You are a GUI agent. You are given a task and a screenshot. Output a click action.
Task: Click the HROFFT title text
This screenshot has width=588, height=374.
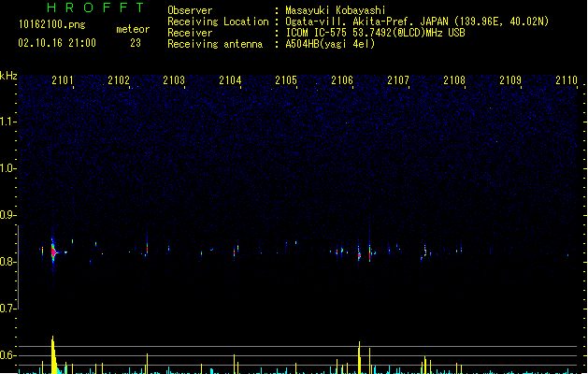coord(96,7)
